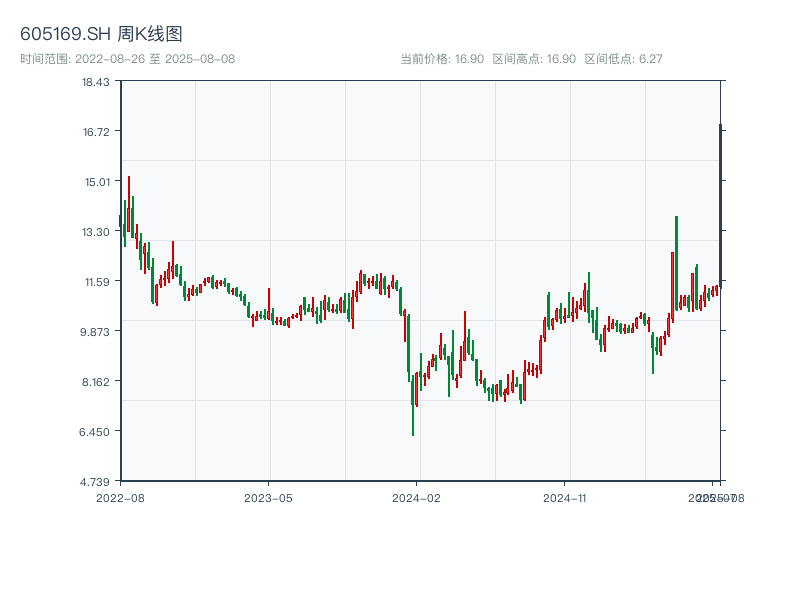The image size is (800, 600).
Task: Click the 时间范围 date range text
Action: [127, 59]
